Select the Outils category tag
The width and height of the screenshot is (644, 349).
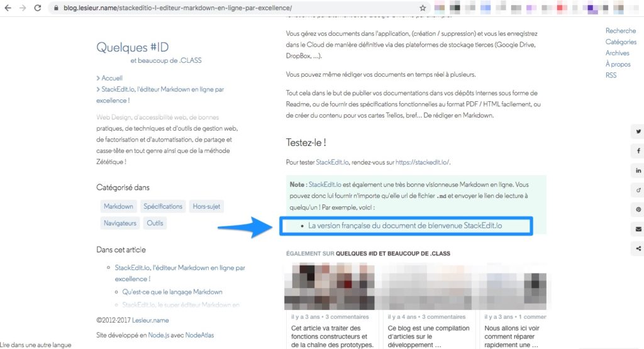(x=155, y=223)
